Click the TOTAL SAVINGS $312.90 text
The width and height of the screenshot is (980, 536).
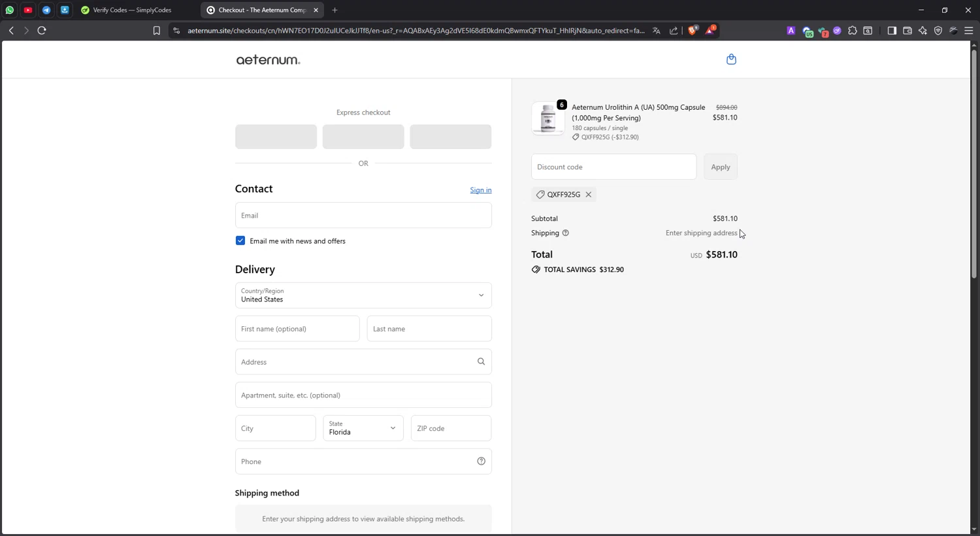[583, 269]
